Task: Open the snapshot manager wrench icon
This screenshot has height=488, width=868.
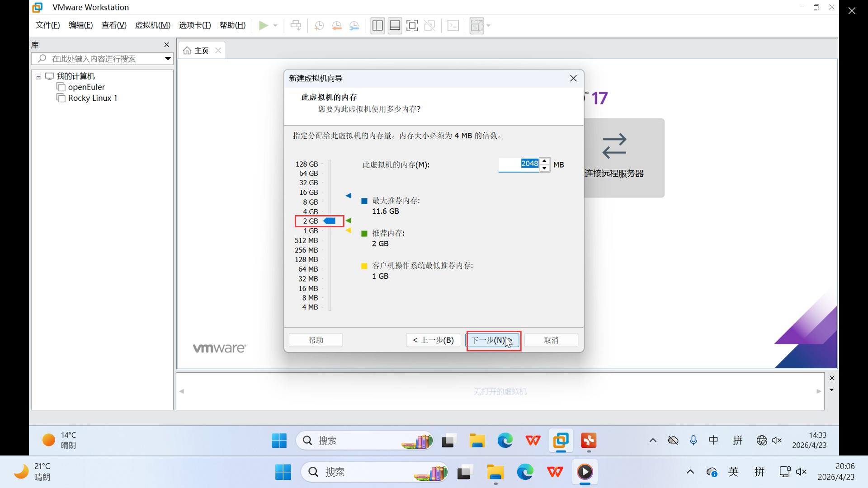Action: pos(354,26)
